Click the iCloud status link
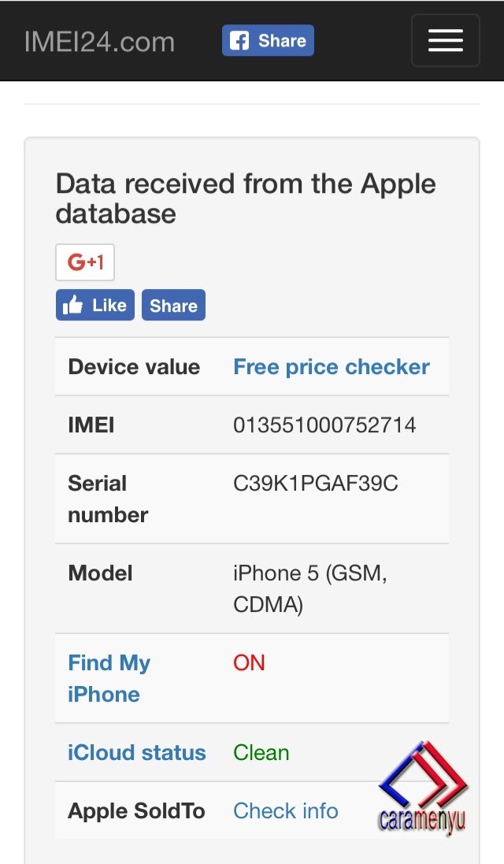The image size is (504, 864). (x=137, y=752)
